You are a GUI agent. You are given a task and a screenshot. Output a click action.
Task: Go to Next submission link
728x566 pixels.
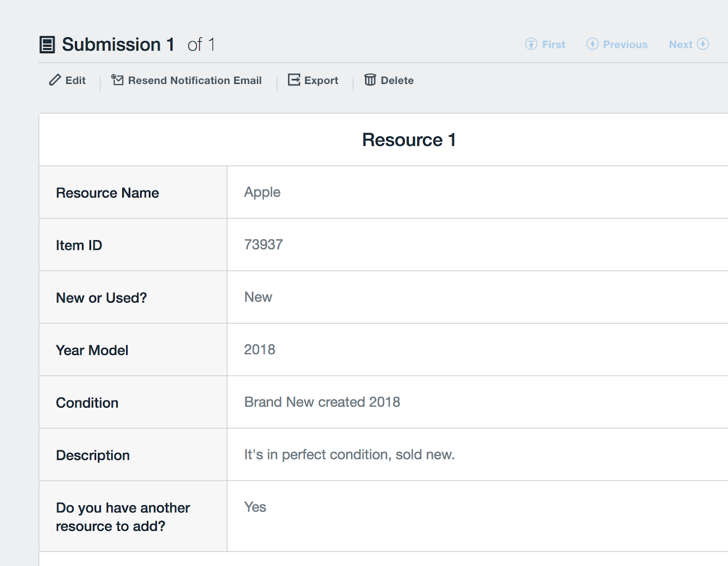tap(680, 45)
